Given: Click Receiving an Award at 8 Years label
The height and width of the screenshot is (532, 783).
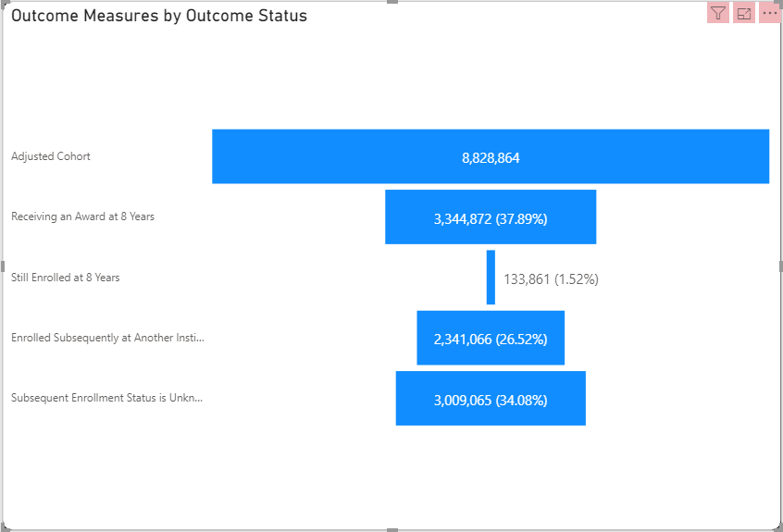Looking at the screenshot, I should click(x=82, y=217).
